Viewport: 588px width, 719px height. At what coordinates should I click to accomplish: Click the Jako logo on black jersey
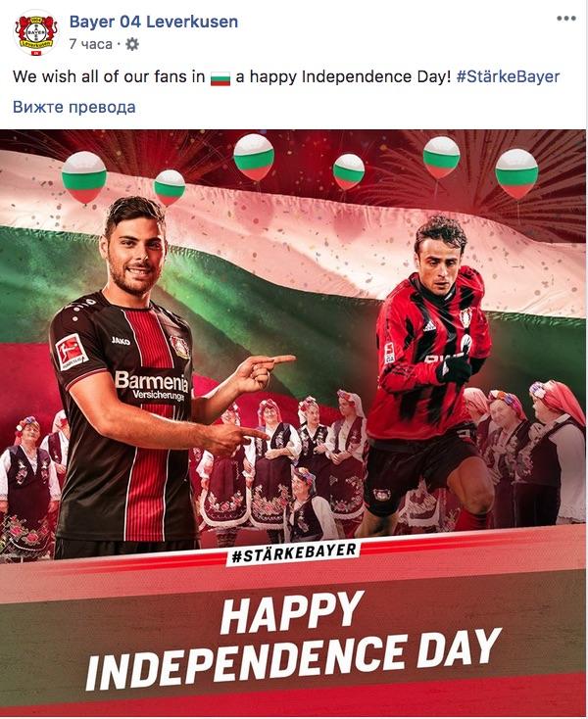tap(121, 341)
